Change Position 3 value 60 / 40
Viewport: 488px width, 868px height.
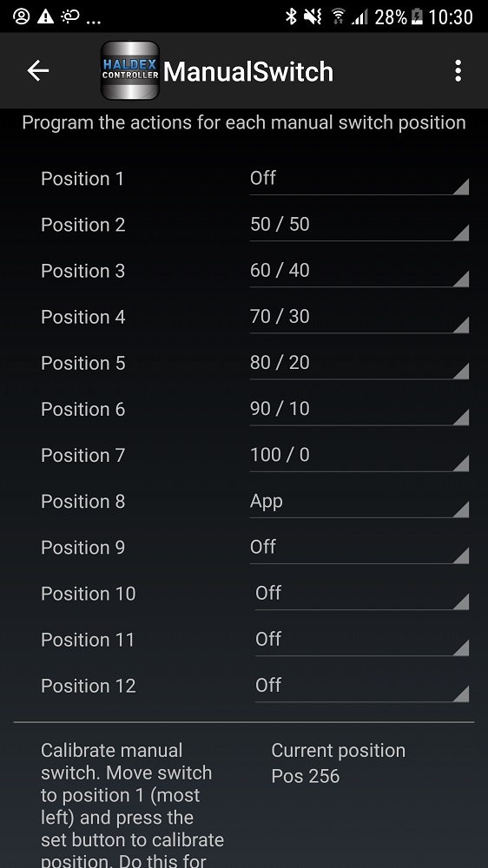coord(359,271)
